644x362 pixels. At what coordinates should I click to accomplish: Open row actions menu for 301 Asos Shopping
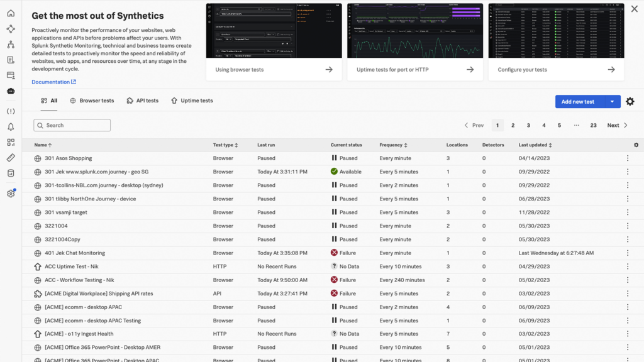[x=627, y=158]
